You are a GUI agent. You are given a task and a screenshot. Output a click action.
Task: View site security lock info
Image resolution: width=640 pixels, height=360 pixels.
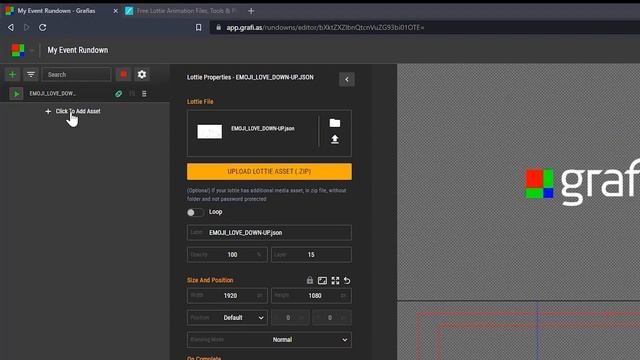click(x=219, y=27)
